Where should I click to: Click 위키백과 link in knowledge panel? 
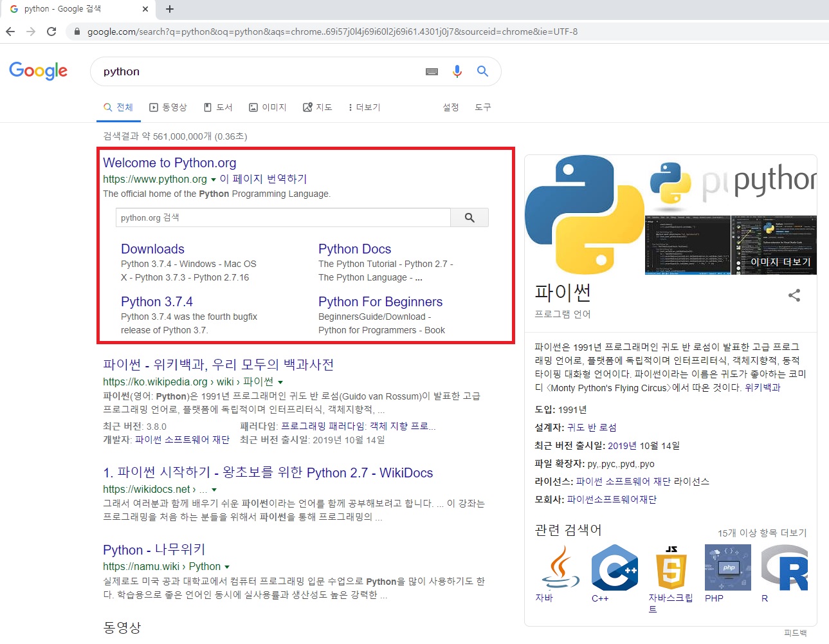coord(763,388)
